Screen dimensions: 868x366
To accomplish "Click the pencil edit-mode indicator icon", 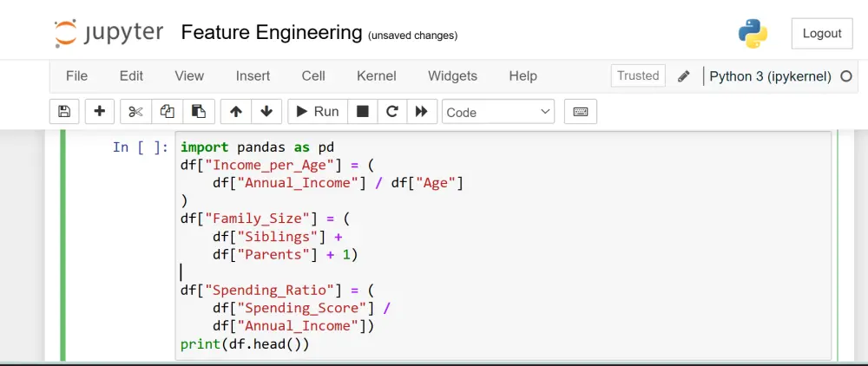I will coord(684,76).
